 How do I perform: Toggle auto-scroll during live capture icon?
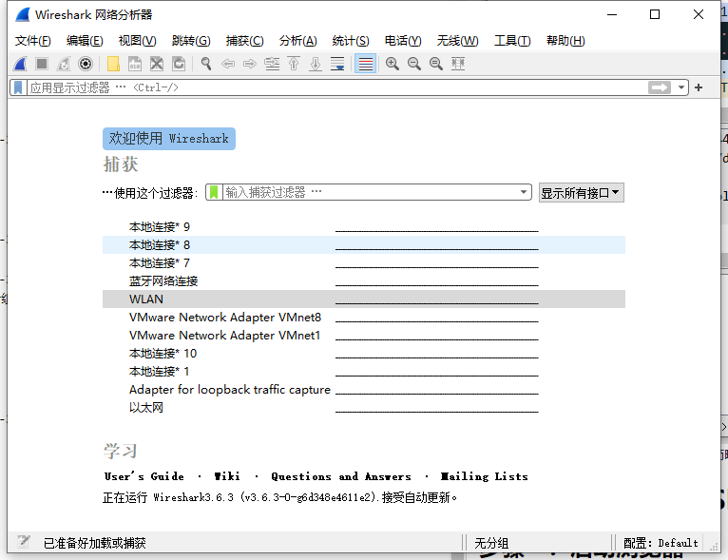click(337, 64)
